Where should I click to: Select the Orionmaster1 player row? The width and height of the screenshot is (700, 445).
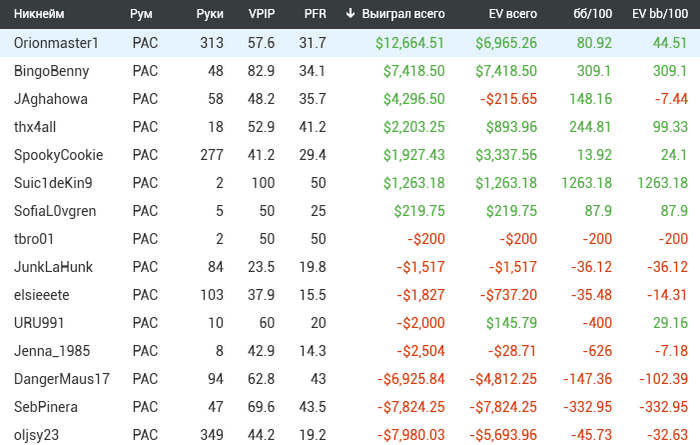coord(57,43)
